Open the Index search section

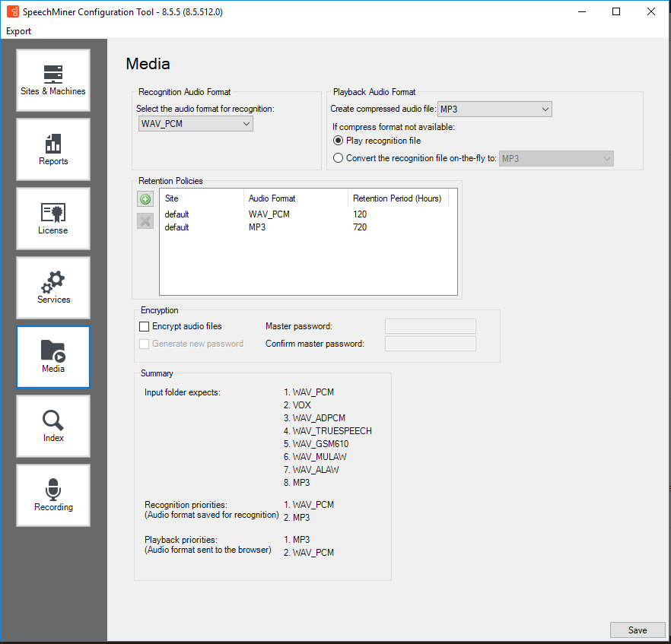53,427
